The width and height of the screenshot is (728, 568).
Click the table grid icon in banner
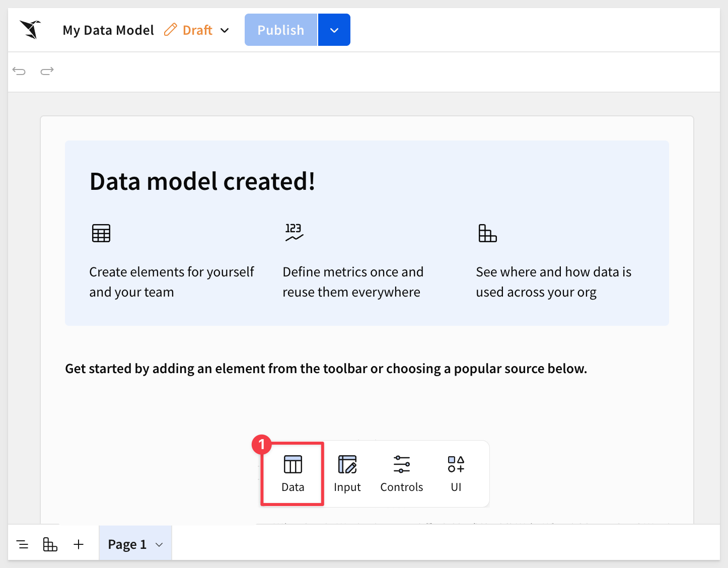pyautogui.click(x=101, y=233)
